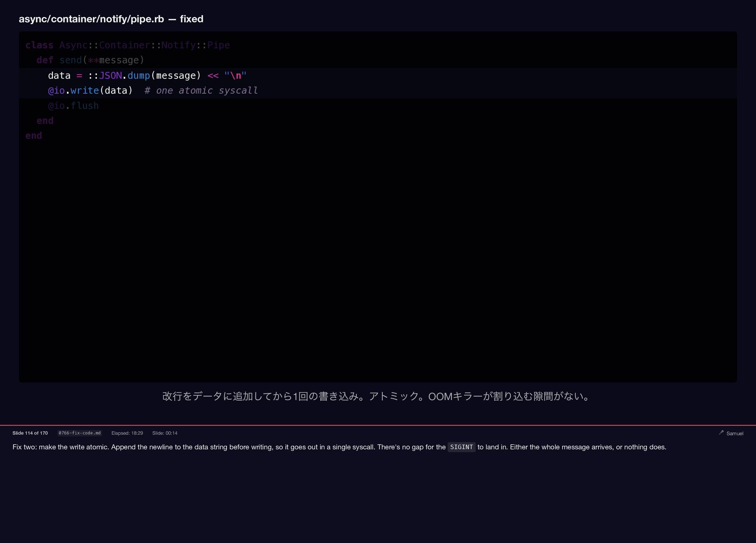Click the speaker note text 'Fix two'

tap(24, 447)
